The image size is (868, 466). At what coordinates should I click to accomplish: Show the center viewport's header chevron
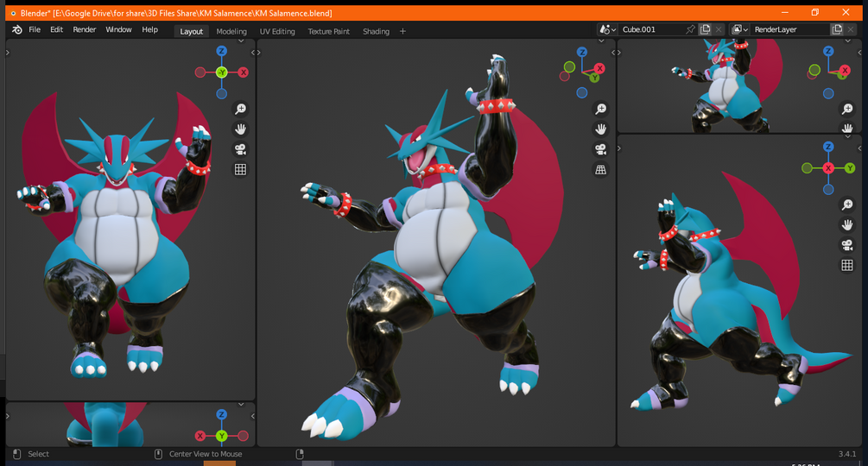pos(601,41)
